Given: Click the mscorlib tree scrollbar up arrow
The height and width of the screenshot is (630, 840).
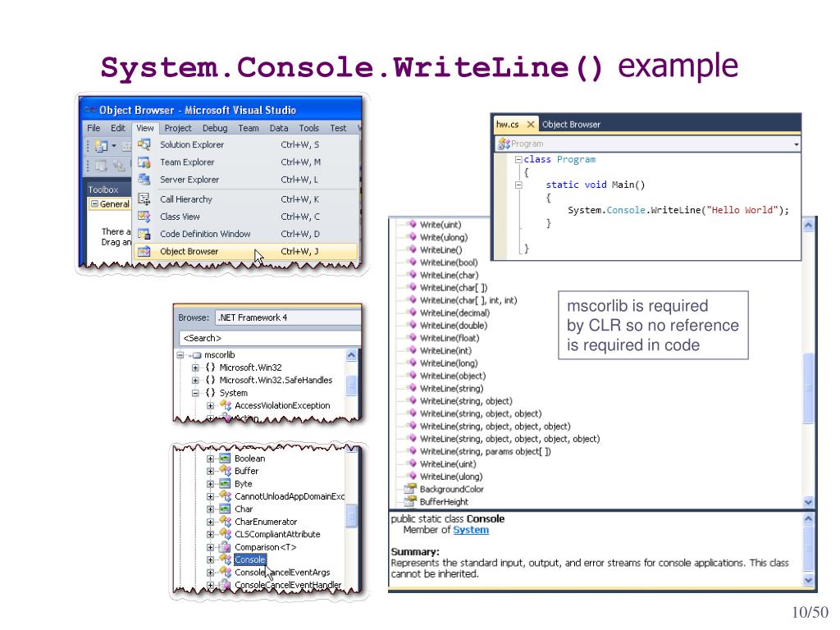Looking at the screenshot, I should 351,355.
